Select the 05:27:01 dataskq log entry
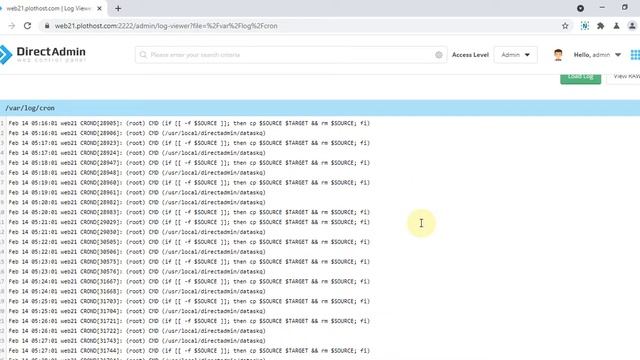The width and height of the screenshot is (640, 360). coord(137,341)
